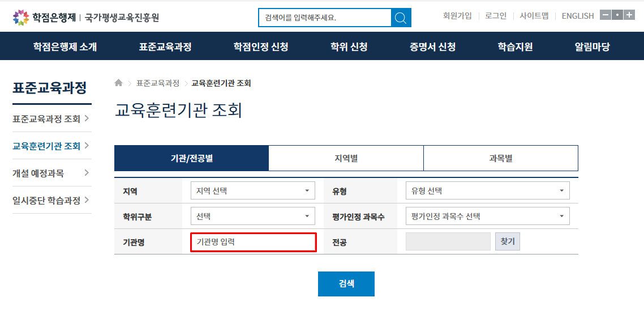Open 알림마당 menu
This screenshot has height=314, width=644.
click(593, 46)
